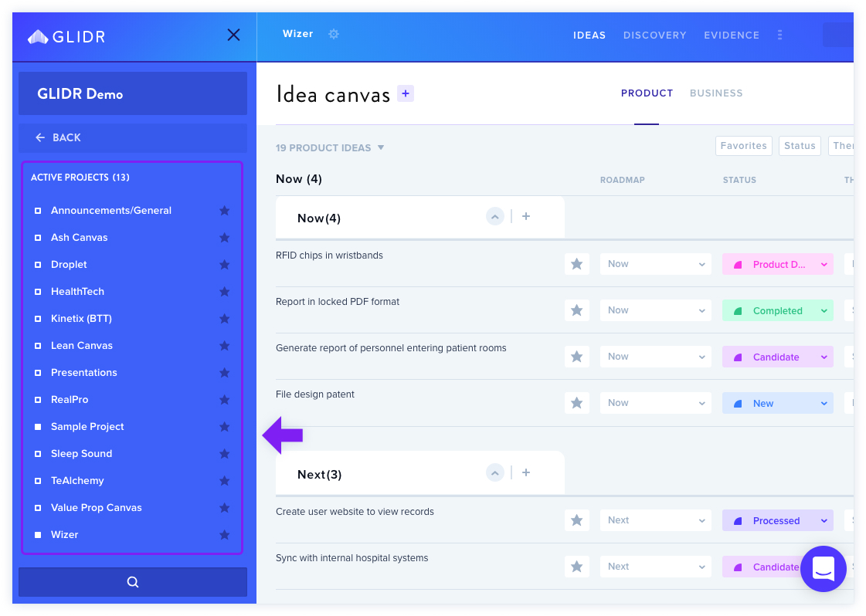Open the File design patent idea
Viewport: 866px width, 616px height.
pyautogui.click(x=315, y=394)
